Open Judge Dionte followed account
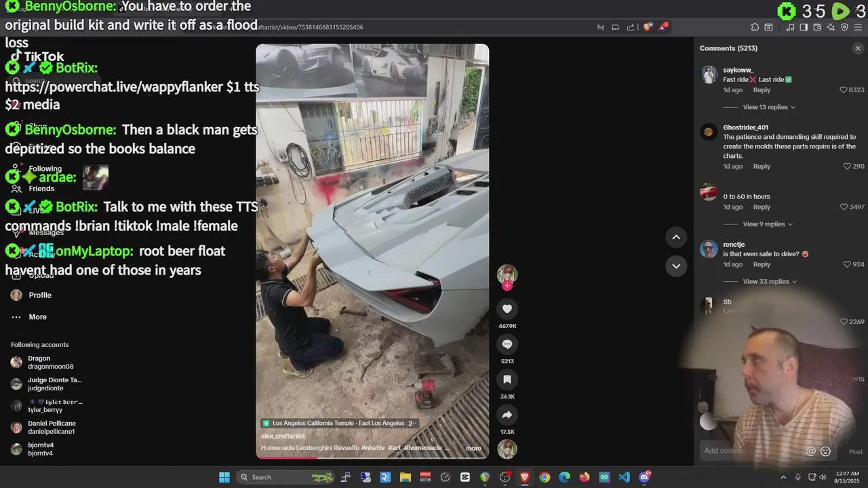 point(46,384)
